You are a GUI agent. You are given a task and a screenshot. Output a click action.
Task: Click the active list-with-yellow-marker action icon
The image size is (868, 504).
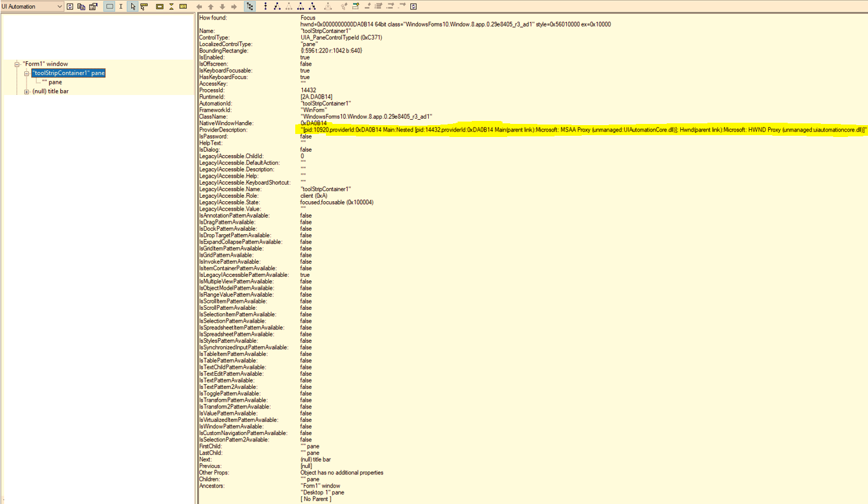pyautogui.click(x=355, y=6)
